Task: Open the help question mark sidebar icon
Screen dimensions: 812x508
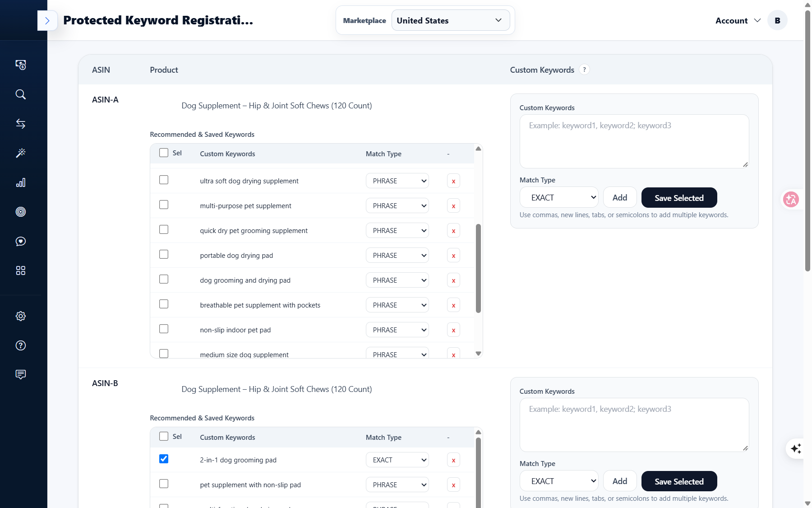Action: 21,345
